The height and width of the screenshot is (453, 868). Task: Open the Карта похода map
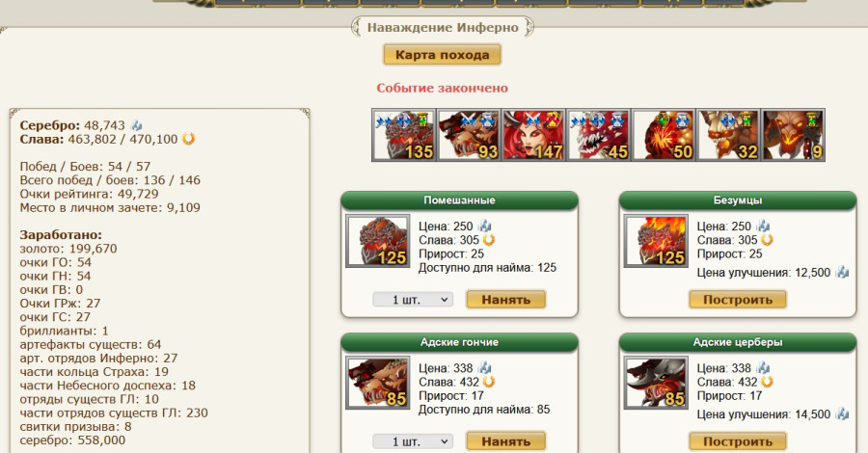coord(443,55)
